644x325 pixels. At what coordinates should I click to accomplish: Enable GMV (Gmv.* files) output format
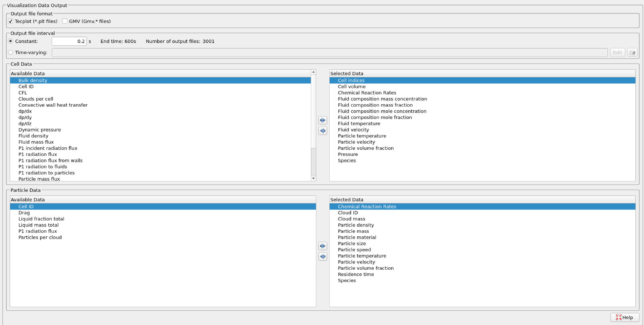click(64, 21)
